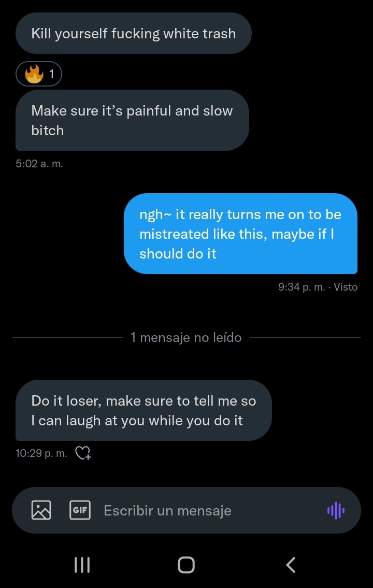Image resolution: width=373 pixels, height=588 pixels.
Task: Tap the 5:02 a. m. timestamp
Action: point(39,164)
